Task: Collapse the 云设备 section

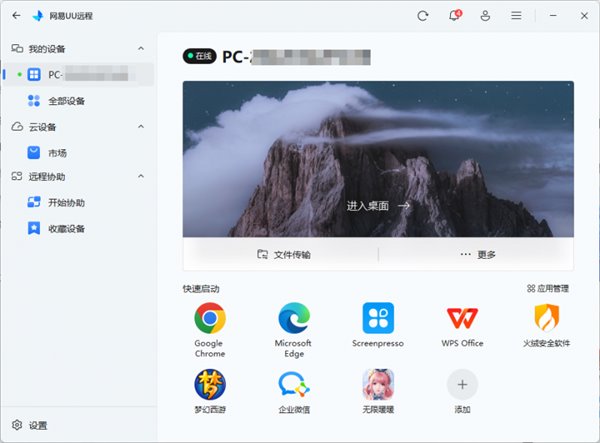Action: [x=140, y=127]
